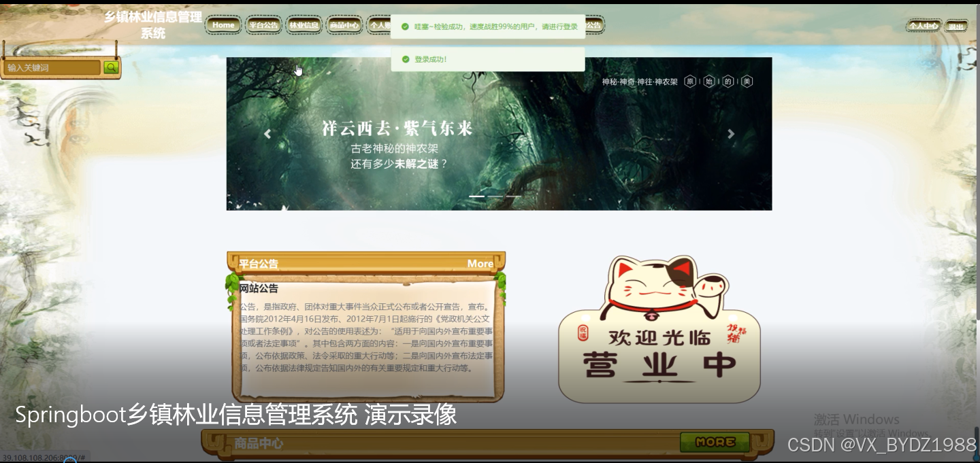Open the 网站公告 announcement title

pyautogui.click(x=259, y=288)
